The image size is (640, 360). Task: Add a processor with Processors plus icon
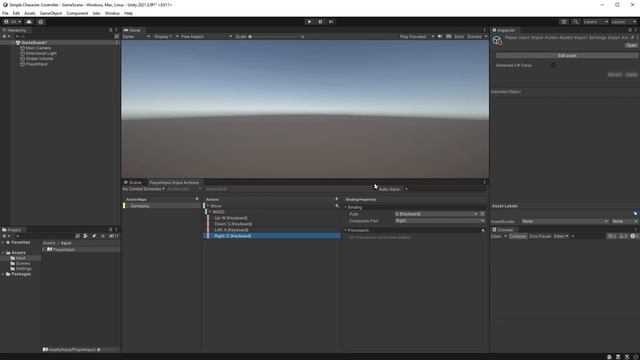tap(483, 230)
